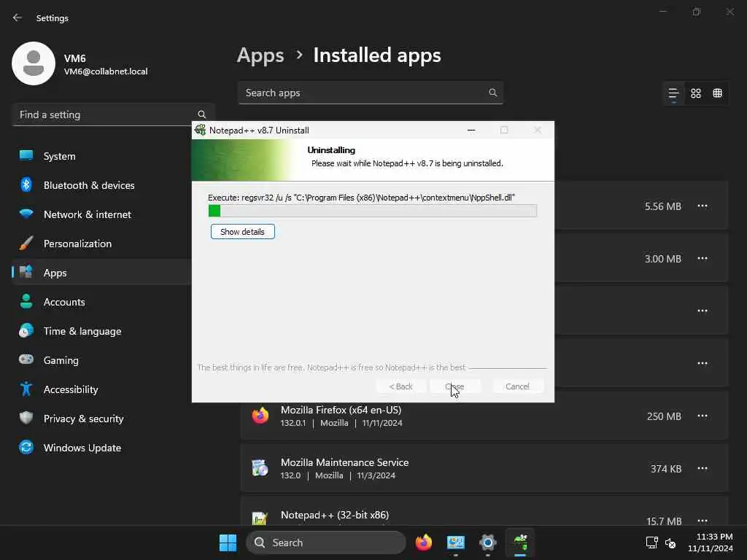Screen dimensions: 747x560
Task: Select Mozilla Maintenance Service entry
Action: [x=484, y=468]
